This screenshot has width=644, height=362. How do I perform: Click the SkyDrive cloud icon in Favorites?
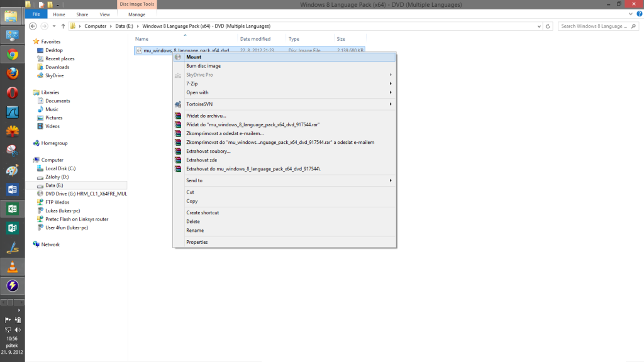pos(40,75)
